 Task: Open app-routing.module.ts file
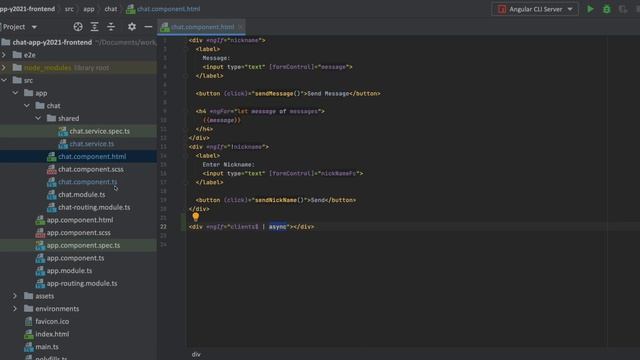82,283
